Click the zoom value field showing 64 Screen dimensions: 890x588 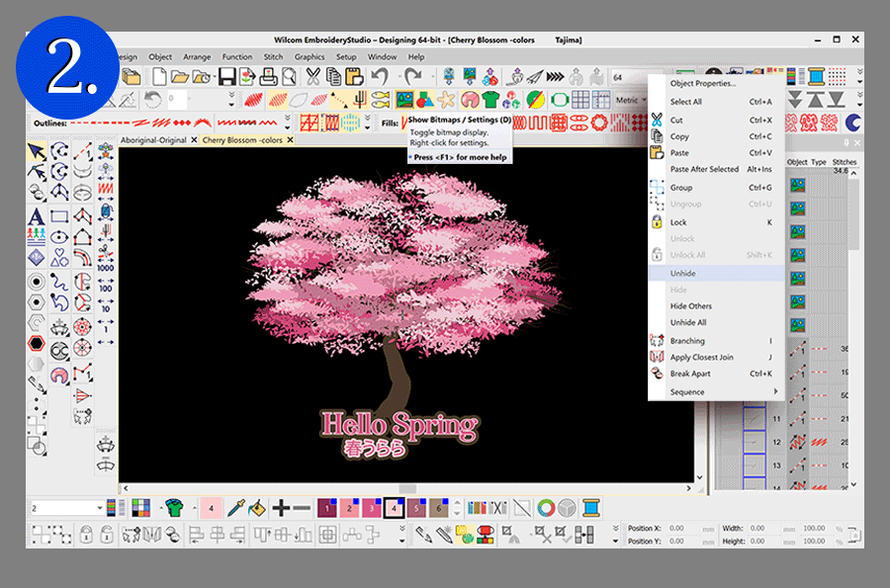click(x=625, y=77)
